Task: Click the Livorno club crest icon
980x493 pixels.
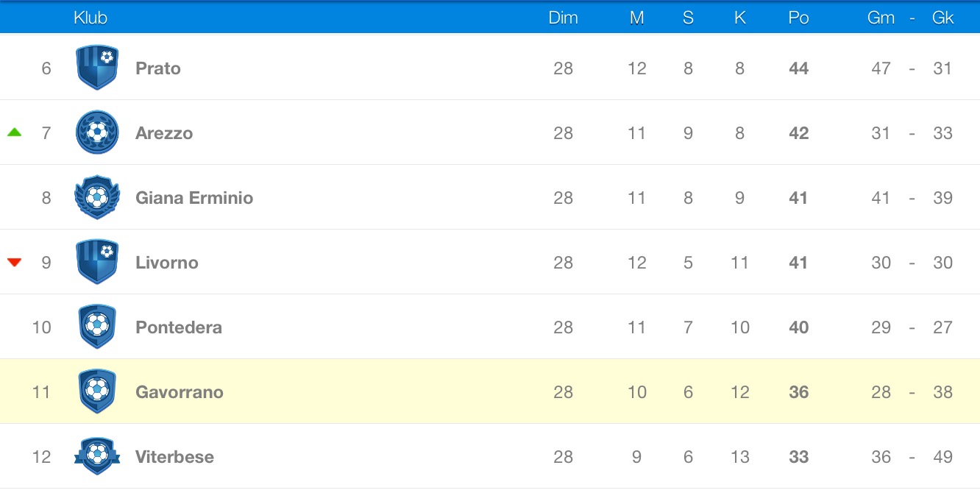Action: (x=97, y=262)
